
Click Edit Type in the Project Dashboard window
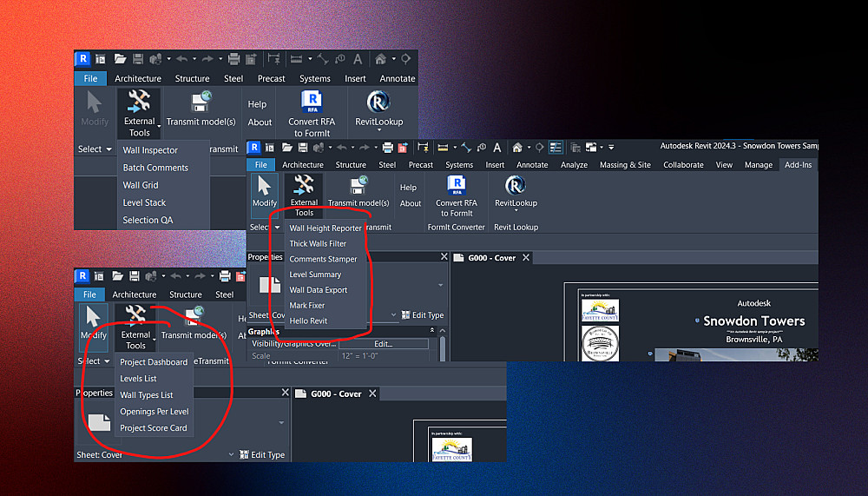pos(262,454)
